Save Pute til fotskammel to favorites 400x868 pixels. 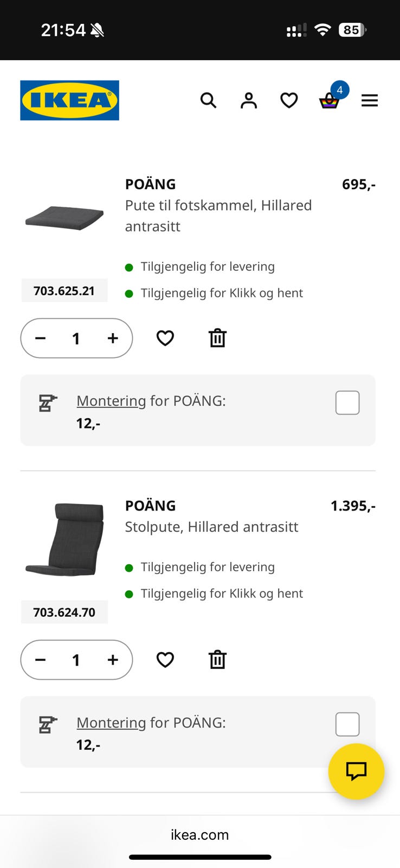click(165, 338)
